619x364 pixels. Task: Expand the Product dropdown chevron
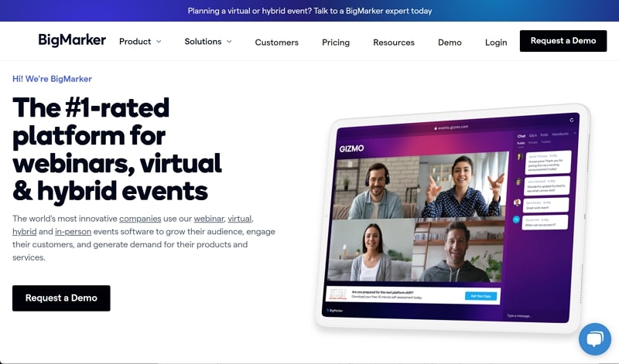point(159,42)
